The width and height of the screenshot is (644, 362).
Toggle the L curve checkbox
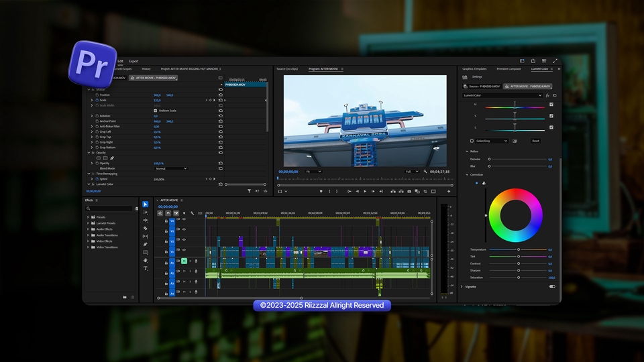click(x=551, y=127)
